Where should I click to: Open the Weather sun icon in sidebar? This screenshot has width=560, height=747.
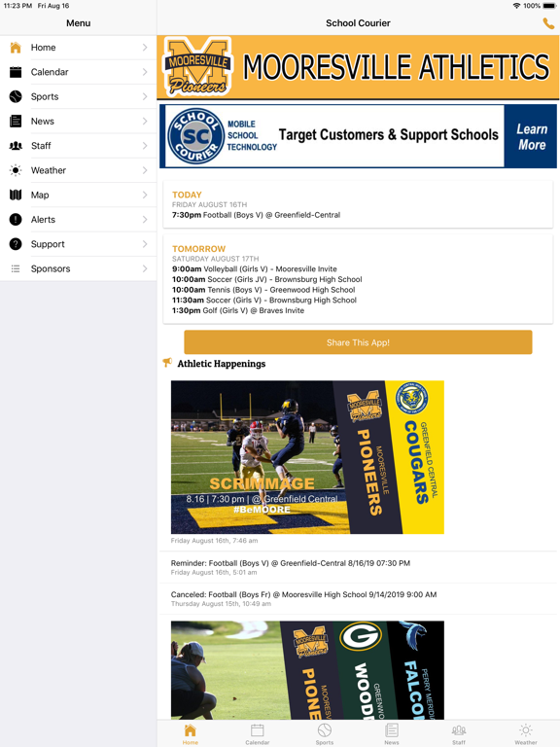(x=16, y=170)
